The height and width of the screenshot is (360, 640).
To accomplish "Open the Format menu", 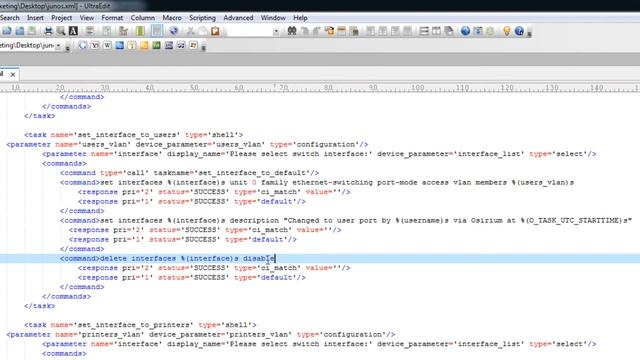I will [x=112, y=18].
